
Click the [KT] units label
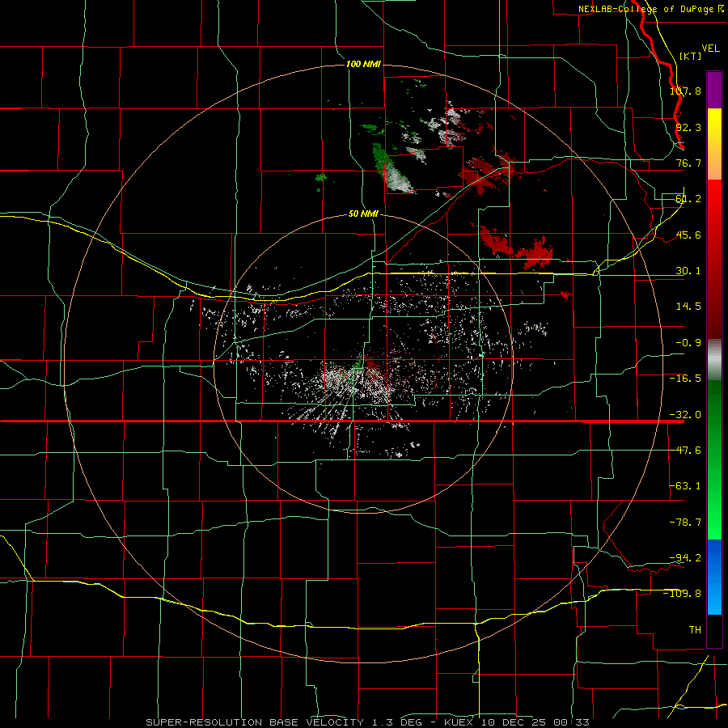[x=691, y=56]
